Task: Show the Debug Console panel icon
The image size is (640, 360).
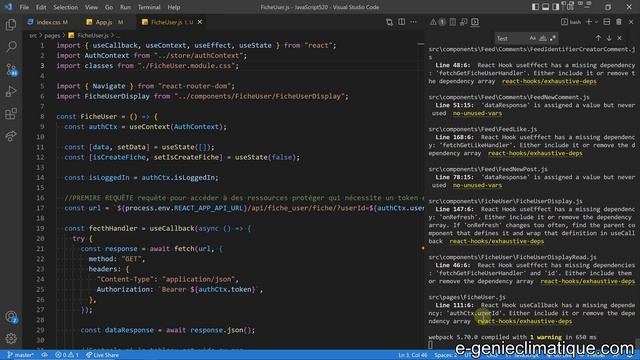Action: coord(464,22)
